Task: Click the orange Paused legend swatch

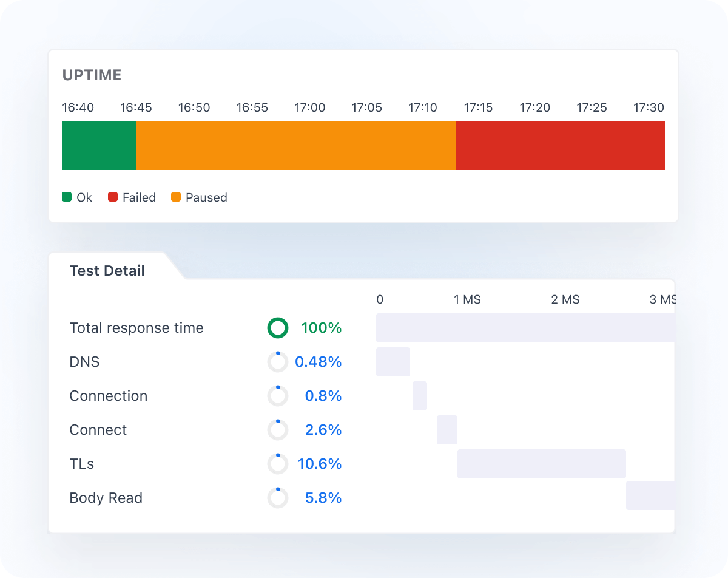Action: click(176, 197)
